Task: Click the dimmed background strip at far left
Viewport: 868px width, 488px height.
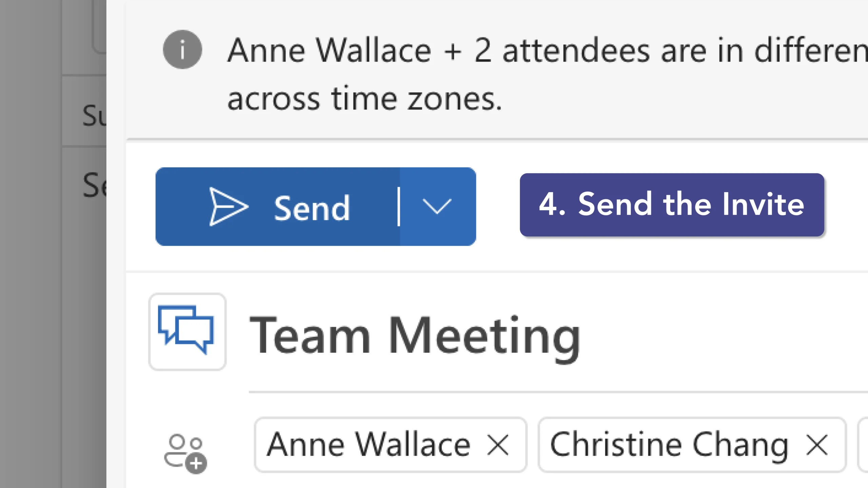Action: 31,244
